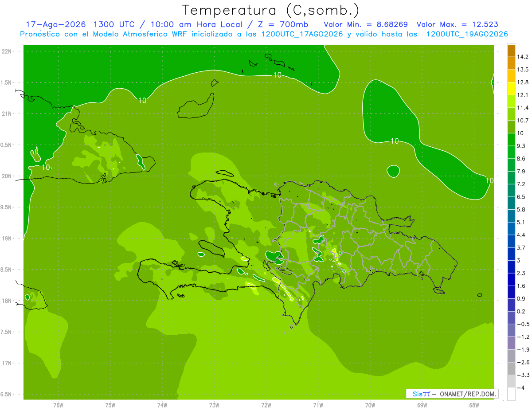The width and height of the screenshot is (532, 411).
Task: Click the '21N' latitude axis label
Action: (8, 114)
